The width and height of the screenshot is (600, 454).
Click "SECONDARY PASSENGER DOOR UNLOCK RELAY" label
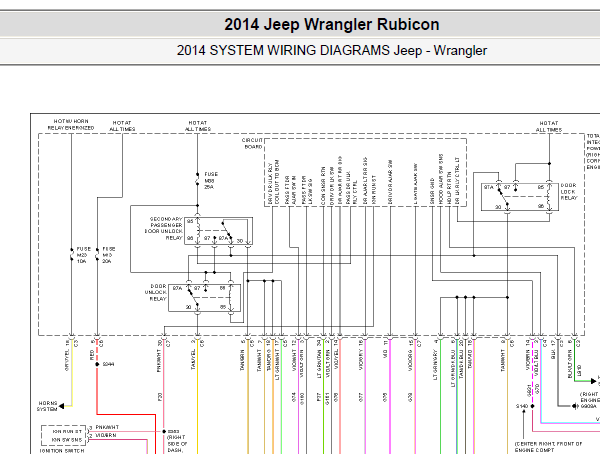pyautogui.click(x=163, y=228)
